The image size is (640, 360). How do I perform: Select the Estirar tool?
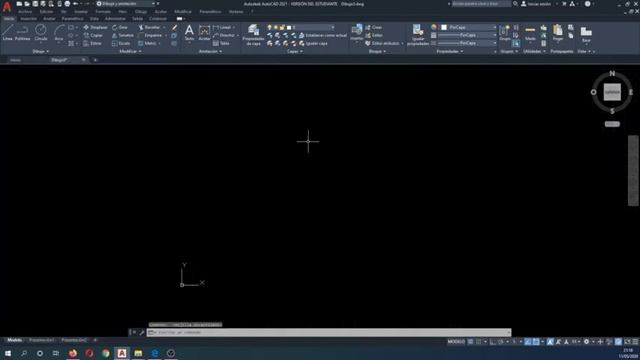(x=93, y=43)
